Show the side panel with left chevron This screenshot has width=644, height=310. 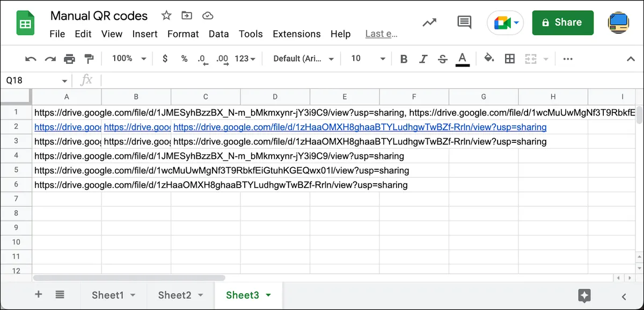coord(624,296)
